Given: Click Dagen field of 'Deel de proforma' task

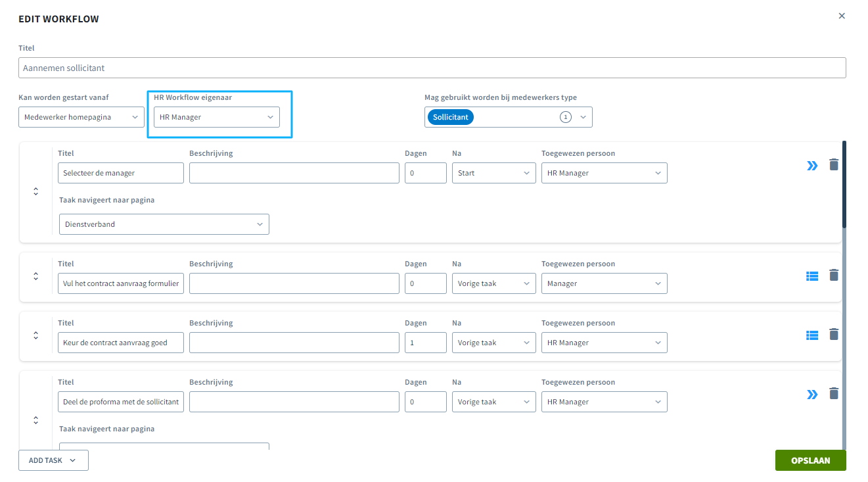Looking at the screenshot, I should coord(426,402).
